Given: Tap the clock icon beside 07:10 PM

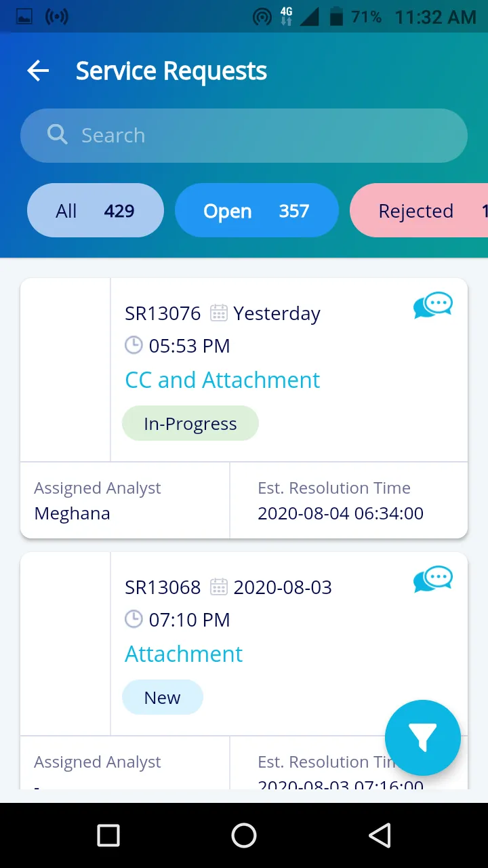Looking at the screenshot, I should (134, 619).
